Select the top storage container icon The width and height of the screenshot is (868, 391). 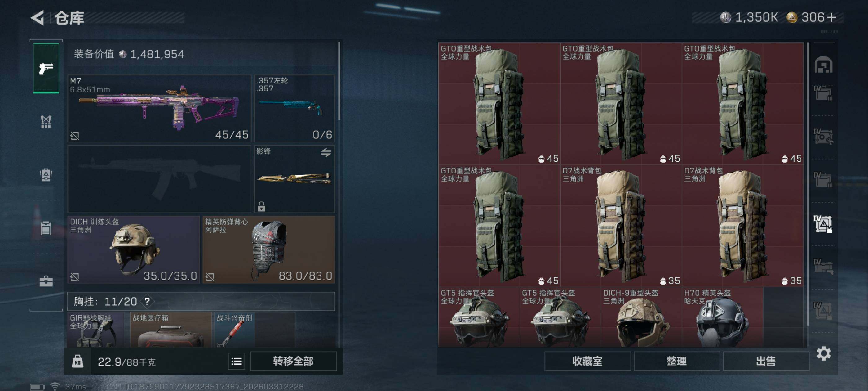tap(823, 65)
